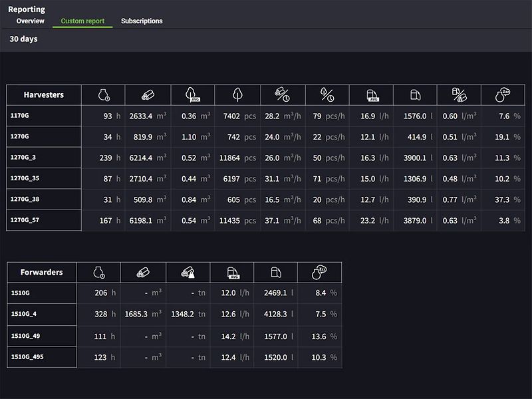Click the stem count tree icon
Image resolution: width=532 pixels, height=399 pixels.
(x=237, y=94)
